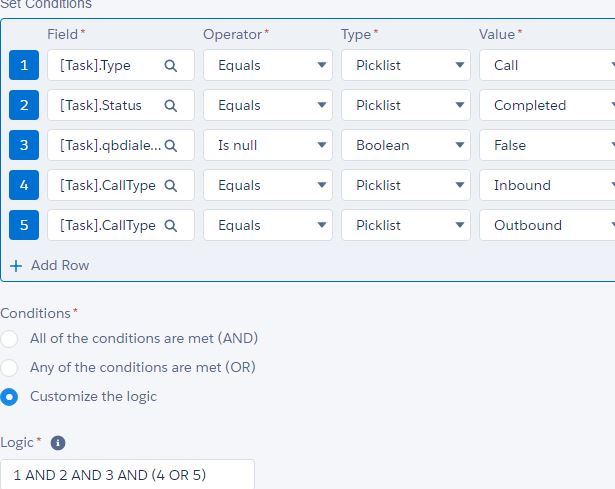Select Any of the conditions are met (OR)
The image size is (615, 489).
pyautogui.click(x=10, y=367)
